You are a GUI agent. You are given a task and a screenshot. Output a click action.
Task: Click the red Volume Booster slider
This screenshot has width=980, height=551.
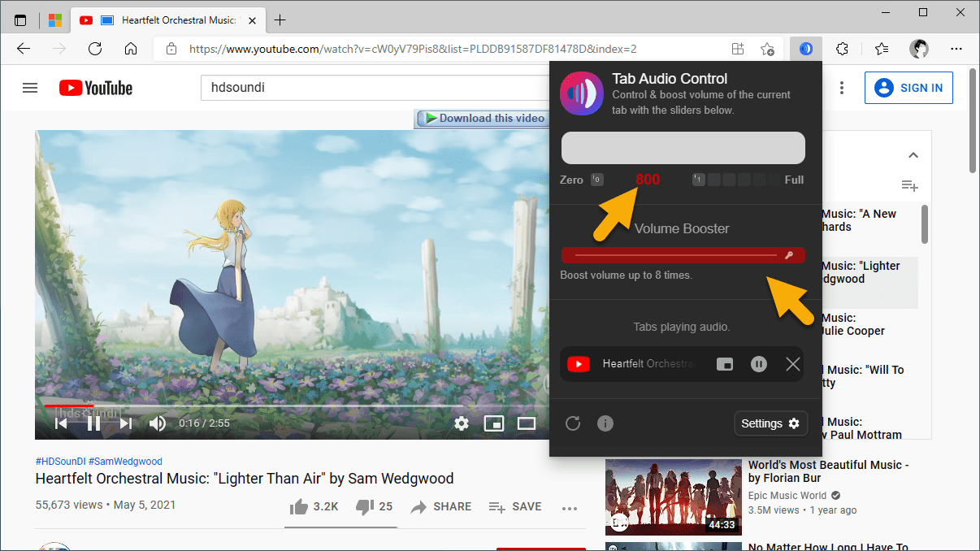tap(683, 255)
